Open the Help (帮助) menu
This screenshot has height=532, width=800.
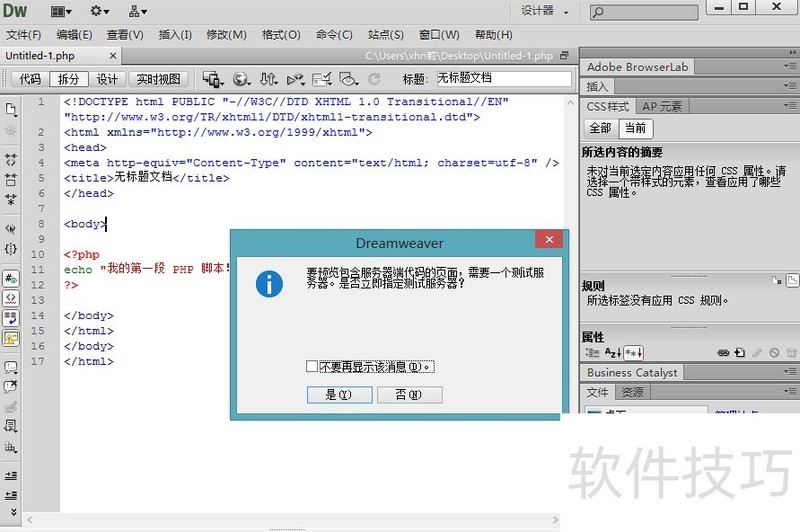point(493,35)
